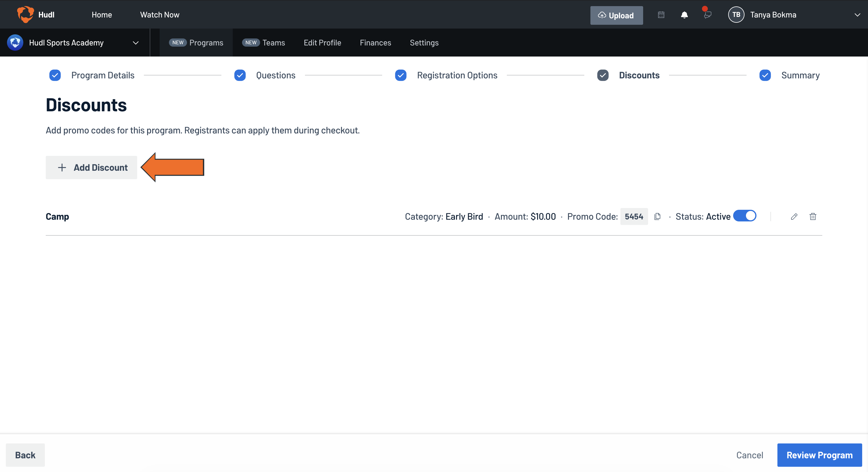Jump to Summary step label
The width and height of the screenshot is (868, 472).
(x=800, y=75)
